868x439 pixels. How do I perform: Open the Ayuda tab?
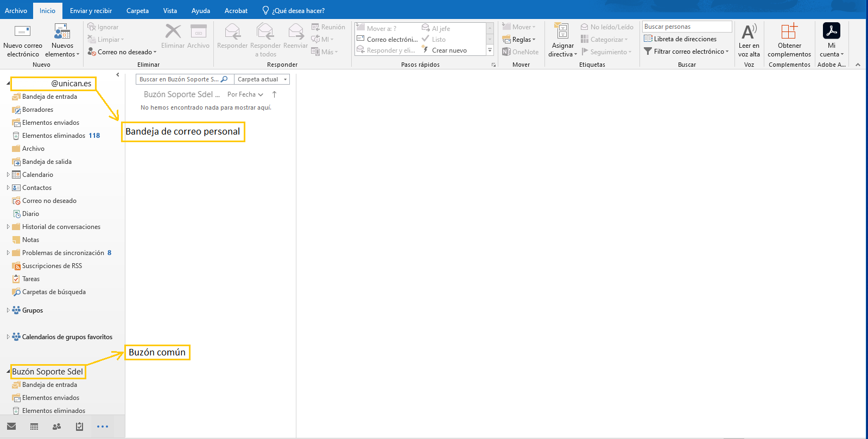click(x=200, y=11)
